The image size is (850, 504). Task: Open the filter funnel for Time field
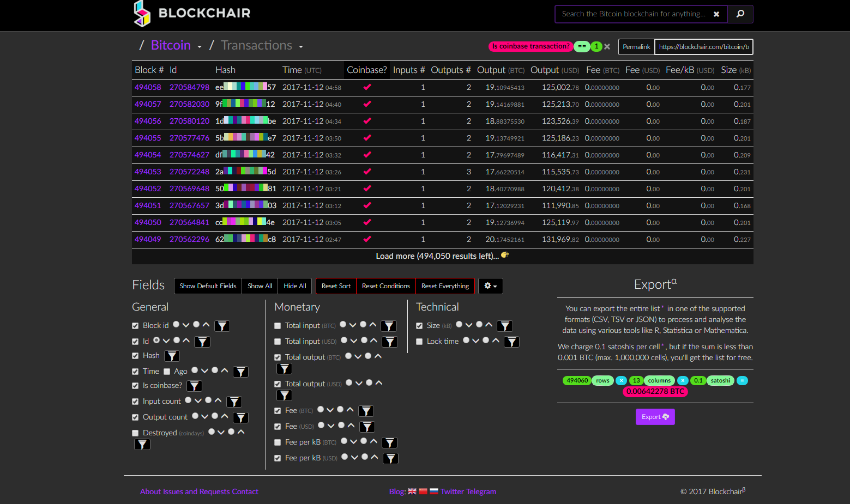(x=240, y=372)
